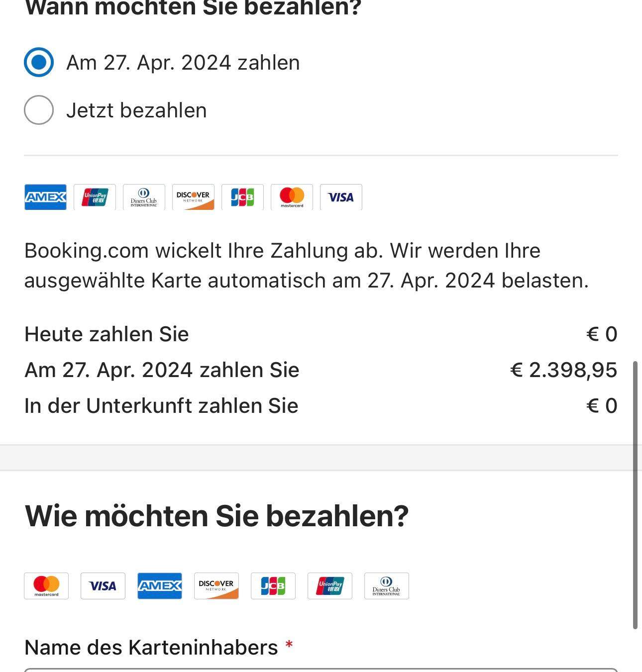Click the JCB card logo
This screenshot has height=672, width=642.
(x=242, y=197)
